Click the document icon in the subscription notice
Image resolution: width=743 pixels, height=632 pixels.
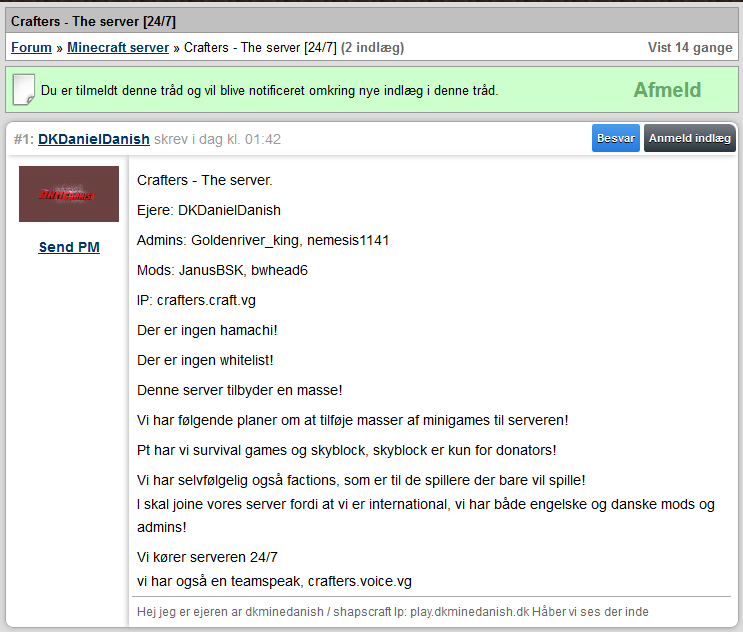24,90
